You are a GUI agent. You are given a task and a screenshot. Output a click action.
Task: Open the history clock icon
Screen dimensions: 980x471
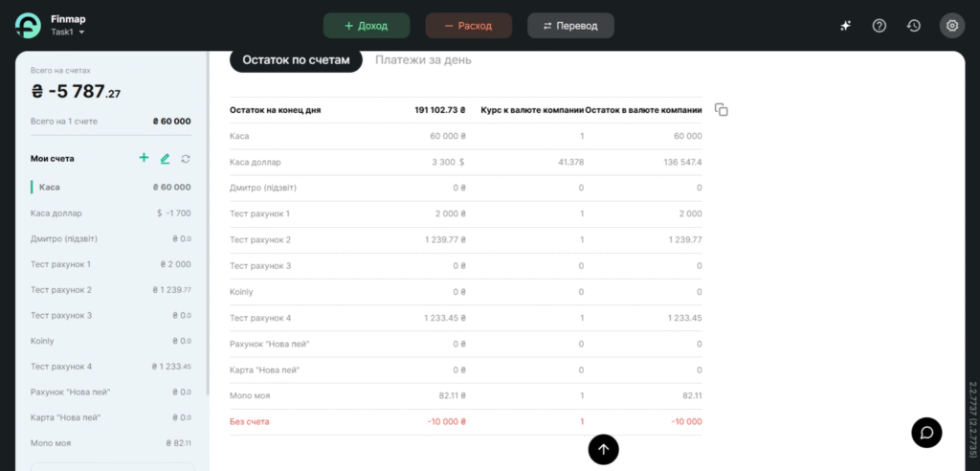[x=914, y=26]
